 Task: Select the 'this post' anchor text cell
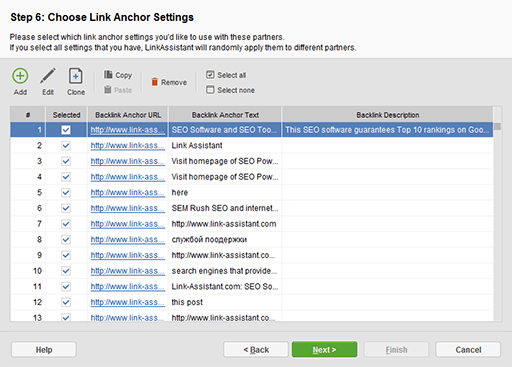[x=225, y=302]
